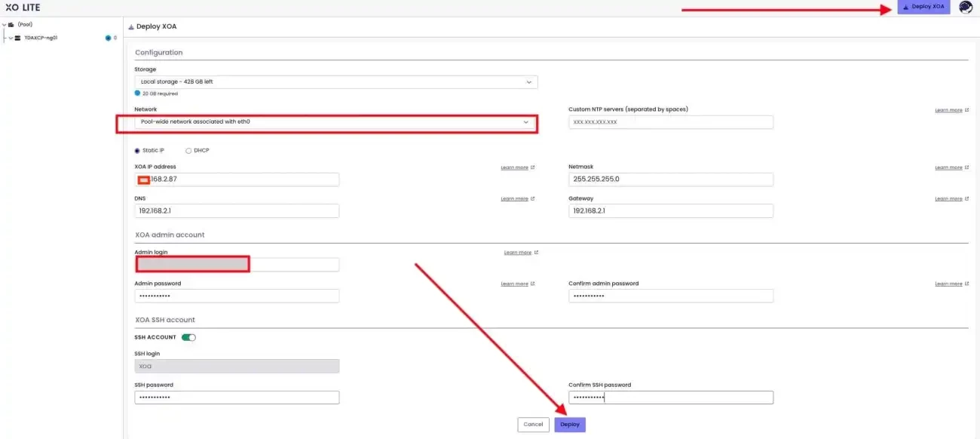980x439 pixels.
Task: Open Learn more for XOA IP address
Action: 517,167
